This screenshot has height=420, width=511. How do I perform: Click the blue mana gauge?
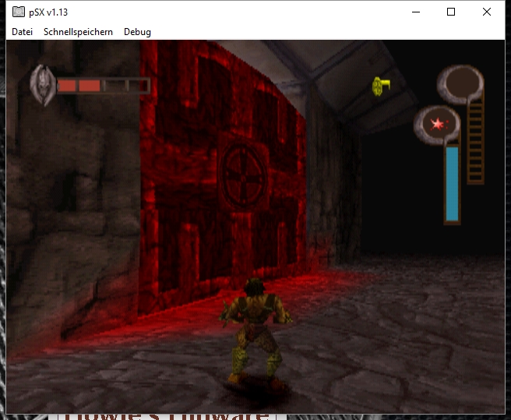coord(452,183)
